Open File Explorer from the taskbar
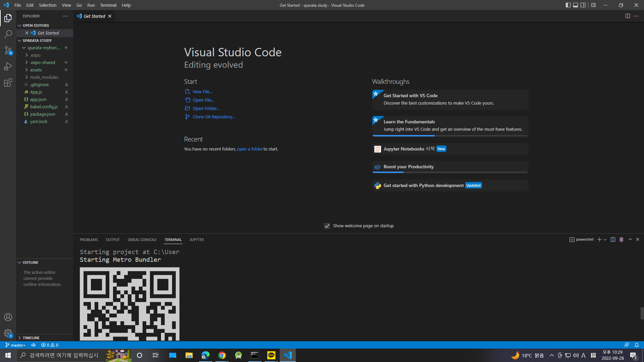644x362 pixels. pyautogui.click(x=189, y=355)
